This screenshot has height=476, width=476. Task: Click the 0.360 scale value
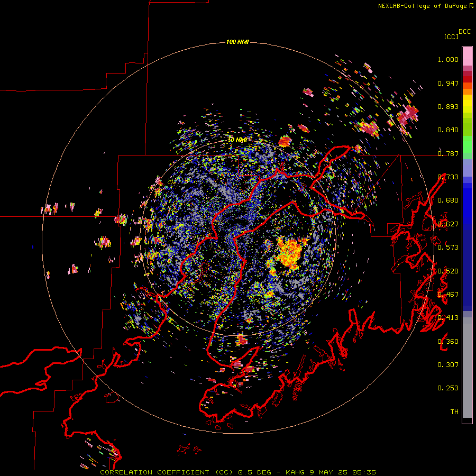(448, 342)
